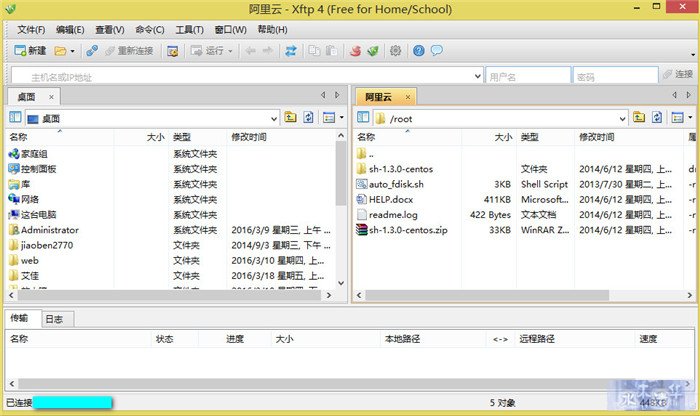This screenshot has width=700, height=416.
Task: Go to parent folder in remote pane
Action: (639, 117)
